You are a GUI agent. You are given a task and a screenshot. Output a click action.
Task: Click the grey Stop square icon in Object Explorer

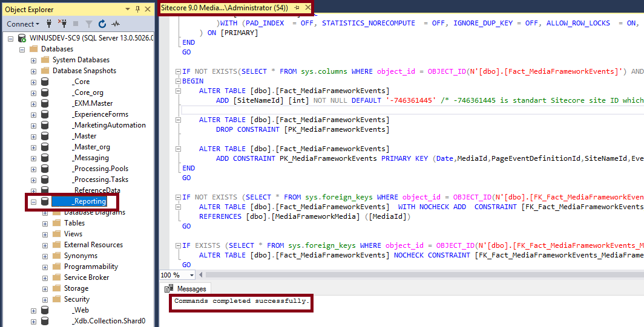(x=76, y=24)
